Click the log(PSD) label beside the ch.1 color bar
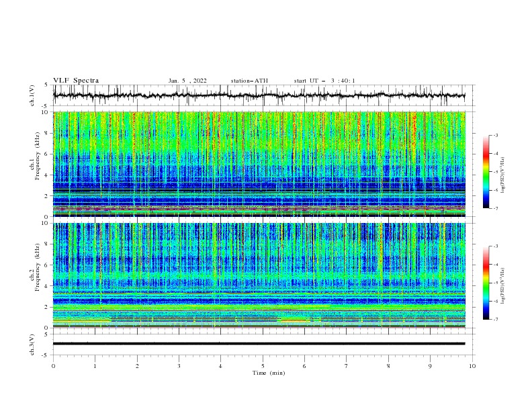Image resolution: width=532 pixels, height=411 pixels. tap(502, 175)
